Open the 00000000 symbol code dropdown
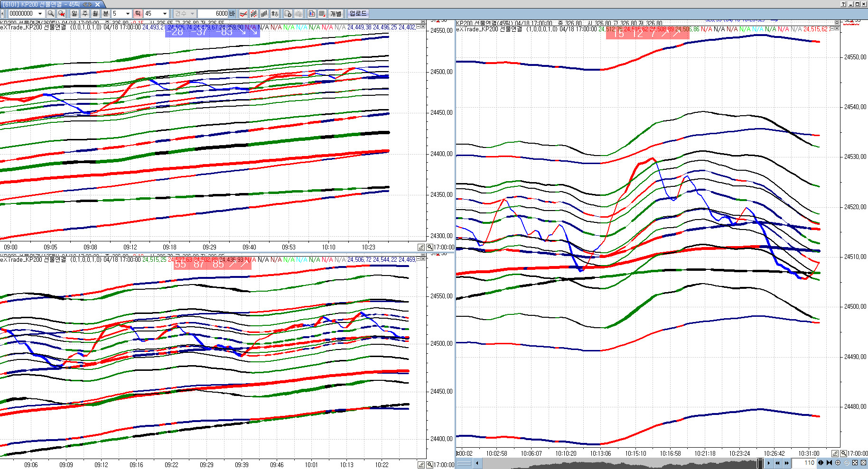This screenshot has height=469, width=868. point(40,14)
